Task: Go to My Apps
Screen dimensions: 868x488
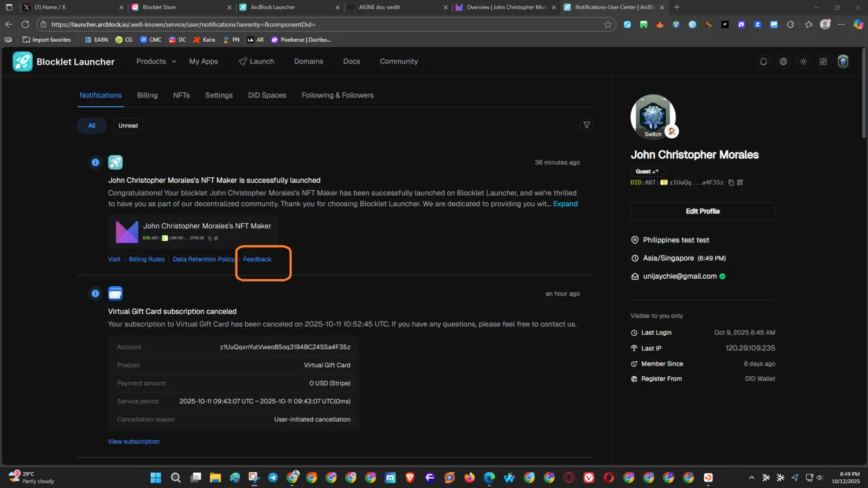Action: coord(203,62)
